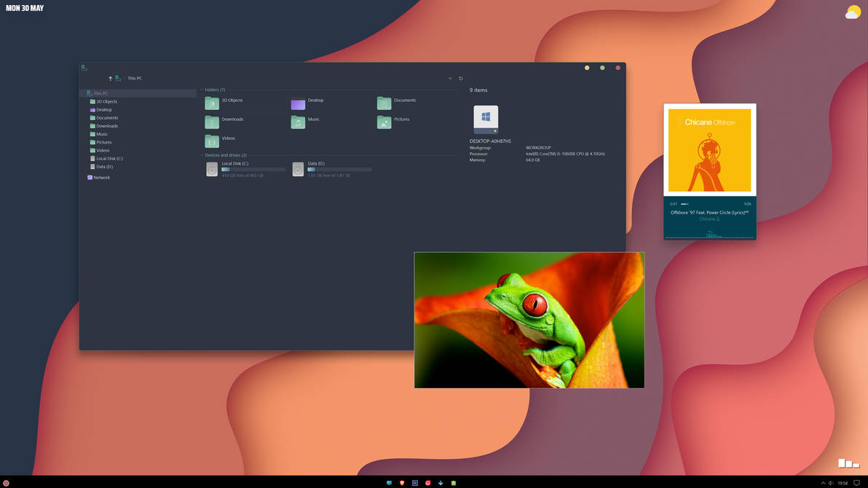This screenshot has height=488, width=868.
Task: Open the green taskbar icon
Action: click(x=454, y=483)
